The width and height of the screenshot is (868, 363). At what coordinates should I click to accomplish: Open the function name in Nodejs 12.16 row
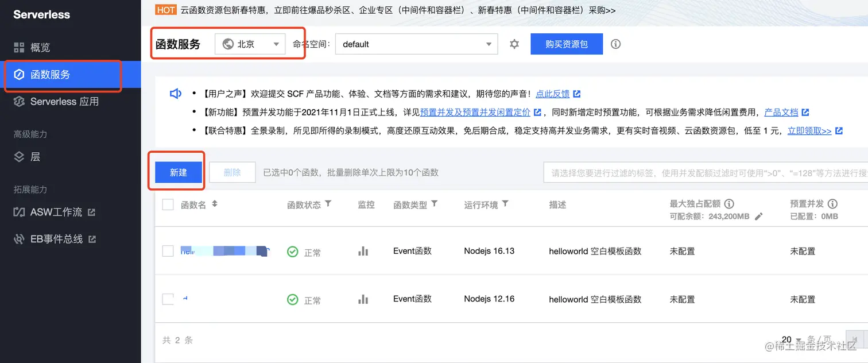point(185,299)
